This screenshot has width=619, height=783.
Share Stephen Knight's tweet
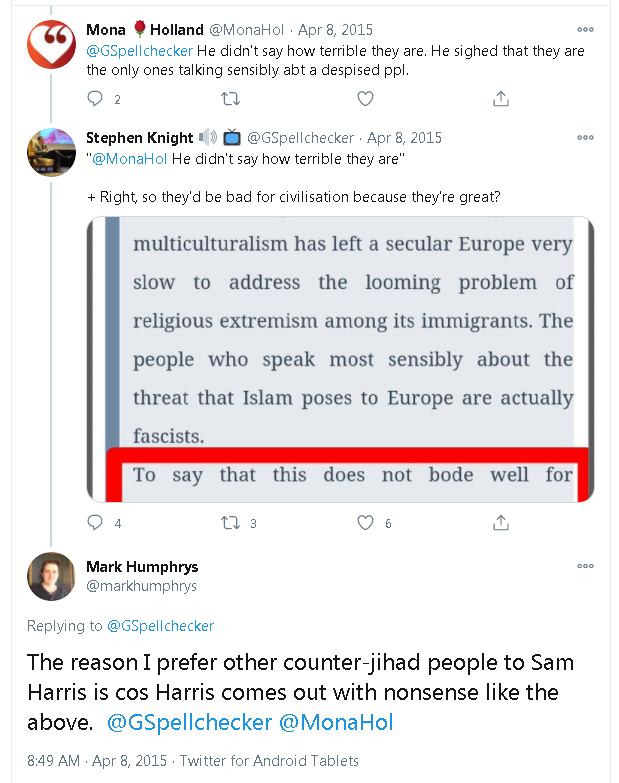501,522
